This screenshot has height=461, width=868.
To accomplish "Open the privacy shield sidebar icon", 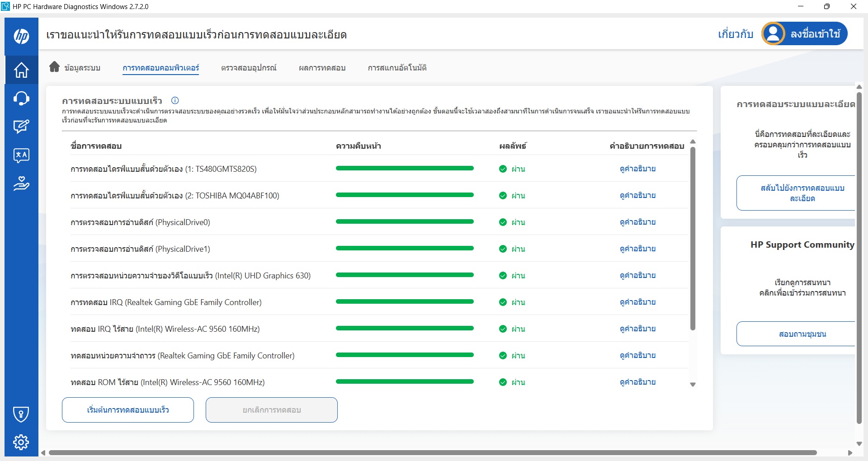I will coord(21,414).
